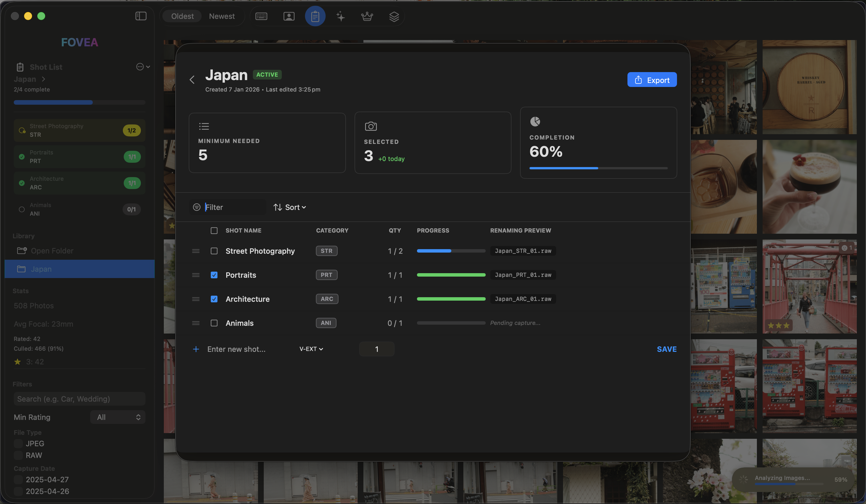Open the Sort dropdown above the shot table
Image resolution: width=866 pixels, height=504 pixels.
290,207
